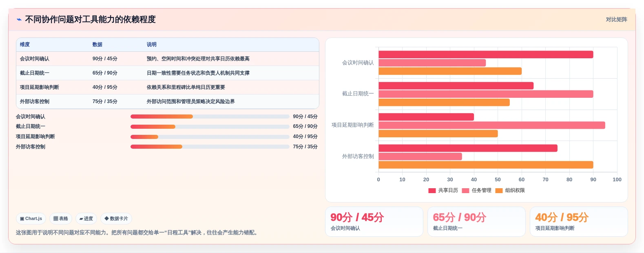Click the 组织权限 bar for 会议时间确认
Viewport: 644px width, 253px height.
point(450,71)
